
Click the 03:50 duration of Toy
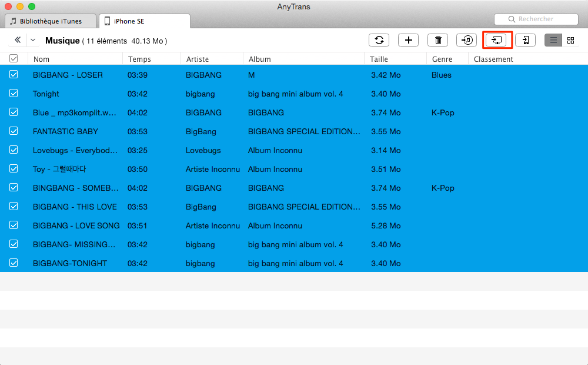point(137,169)
